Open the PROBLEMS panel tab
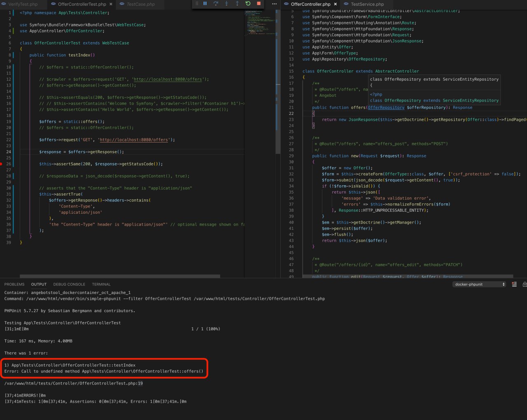The width and height of the screenshot is (527, 420). tap(14, 284)
